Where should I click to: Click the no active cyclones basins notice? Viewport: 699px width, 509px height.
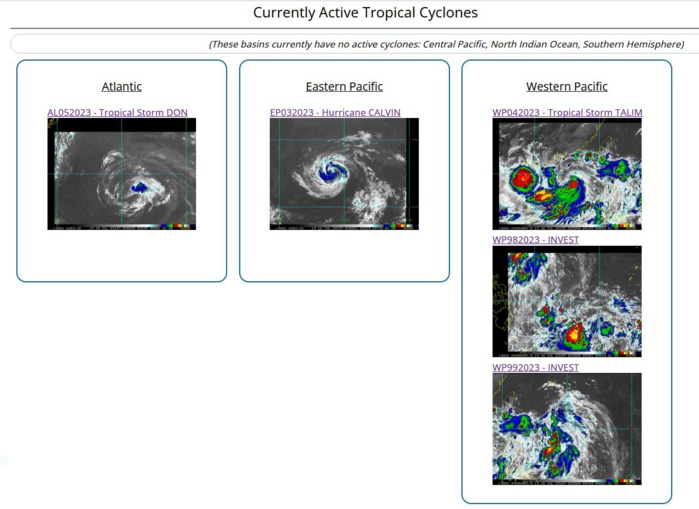[446, 44]
